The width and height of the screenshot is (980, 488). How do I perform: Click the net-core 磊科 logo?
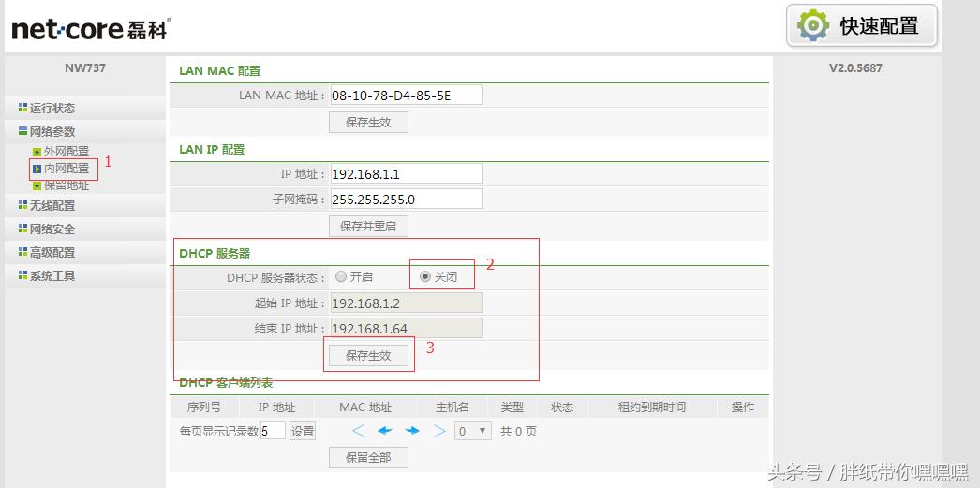(x=91, y=29)
